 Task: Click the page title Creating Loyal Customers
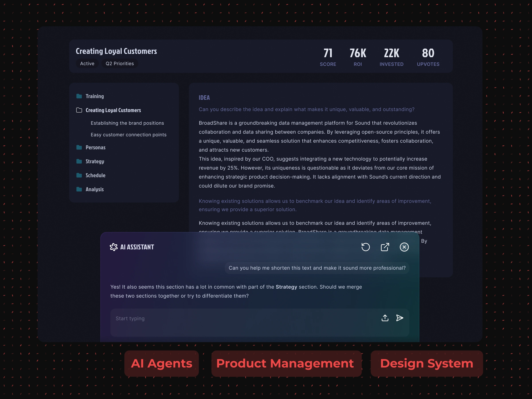click(x=116, y=51)
